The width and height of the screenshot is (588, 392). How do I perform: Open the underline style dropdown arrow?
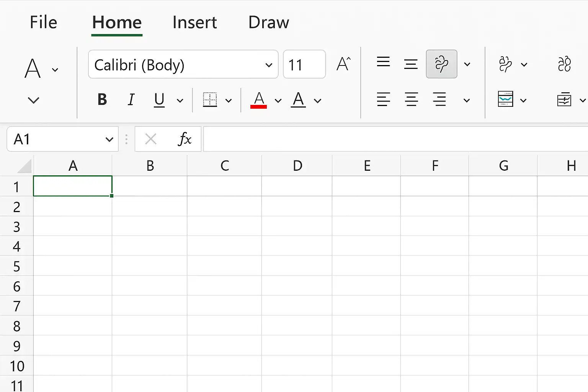coord(180,101)
